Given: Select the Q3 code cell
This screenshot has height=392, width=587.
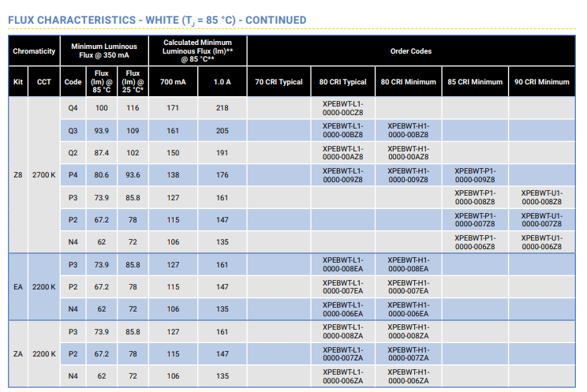Looking at the screenshot, I should [73, 131].
